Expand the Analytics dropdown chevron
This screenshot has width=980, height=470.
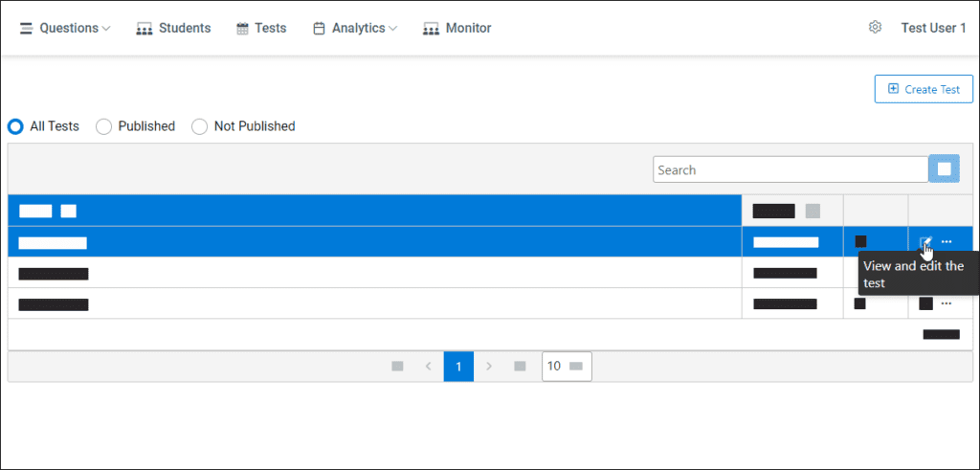392,29
